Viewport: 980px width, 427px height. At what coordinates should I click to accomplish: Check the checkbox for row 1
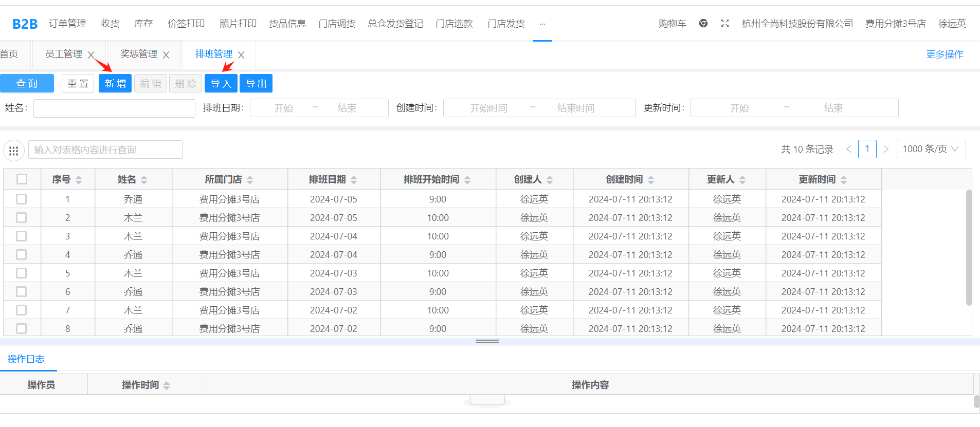[22, 199]
